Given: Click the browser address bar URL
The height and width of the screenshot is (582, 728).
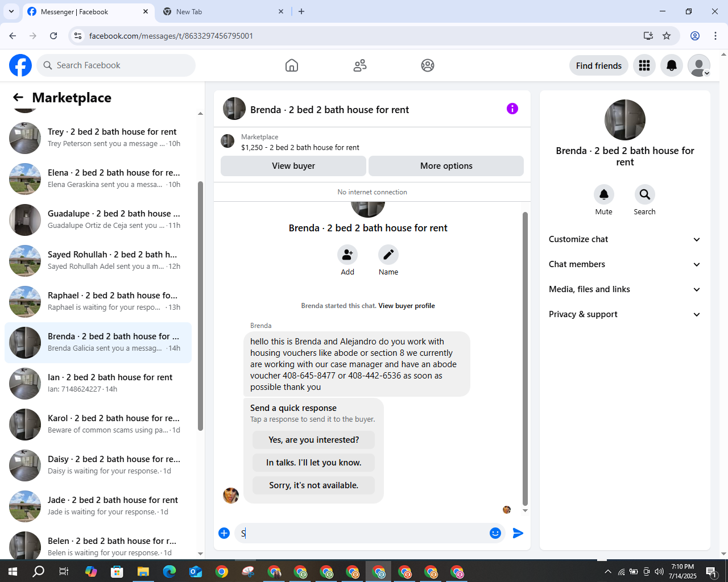Looking at the screenshot, I should 171,36.
